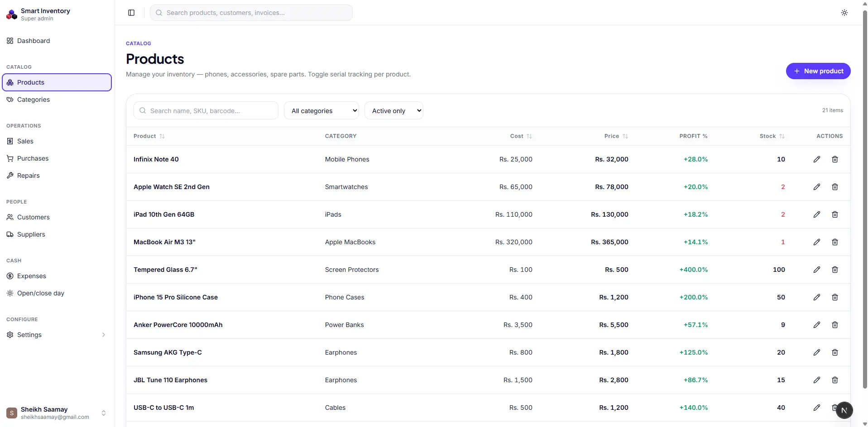Click the Infinix Note 40 product name
This screenshot has height=427, width=868.
click(x=156, y=159)
